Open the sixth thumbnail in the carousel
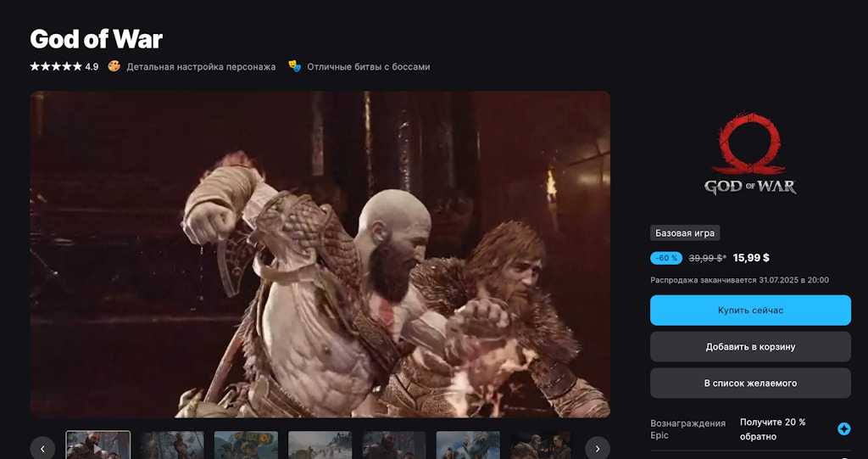 coord(468,445)
